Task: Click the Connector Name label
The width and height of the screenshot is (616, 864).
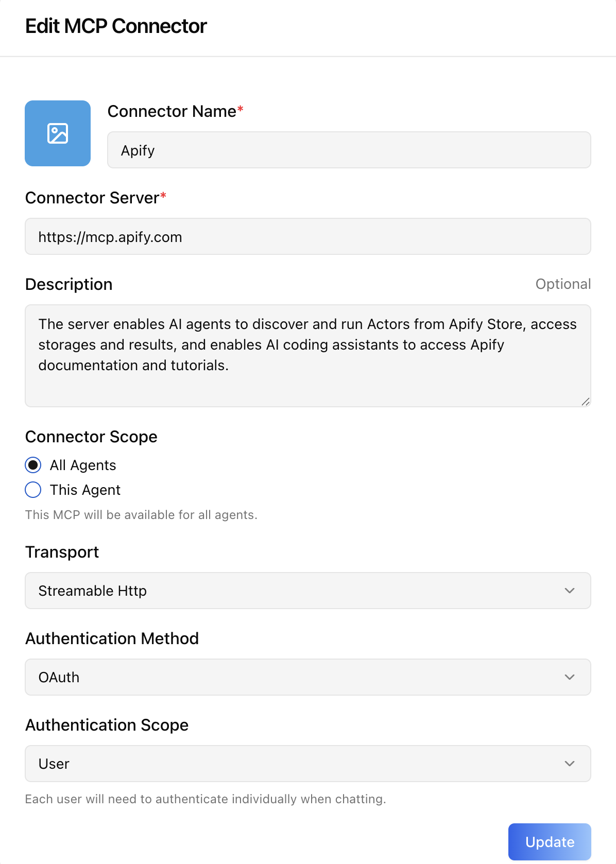Action: pos(175,111)
